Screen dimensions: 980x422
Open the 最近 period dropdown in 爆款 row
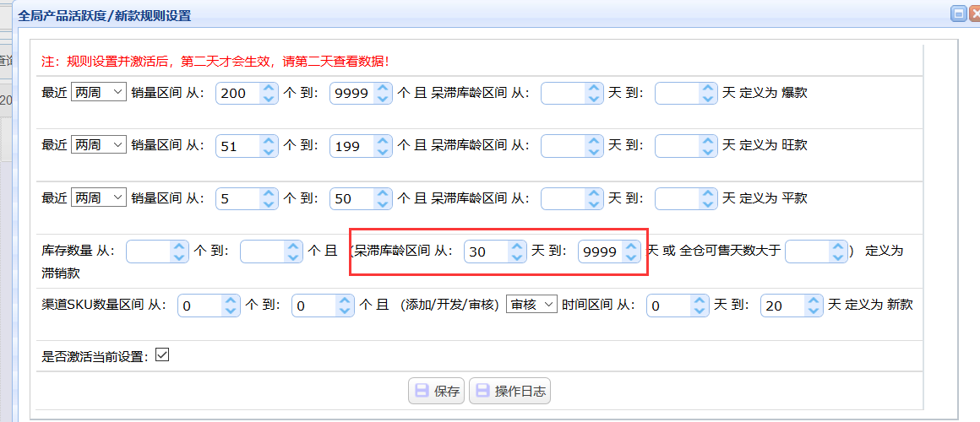pyautogui.click(x=99, y=92)
